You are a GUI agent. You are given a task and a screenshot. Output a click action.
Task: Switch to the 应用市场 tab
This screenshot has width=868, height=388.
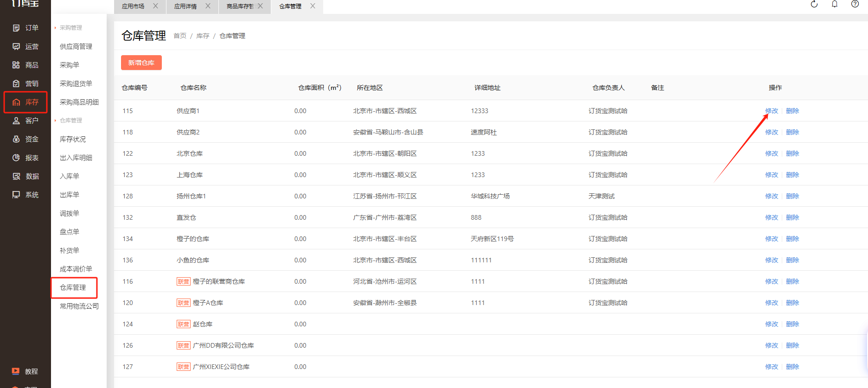pyautogui.click(x=133, y=6)
